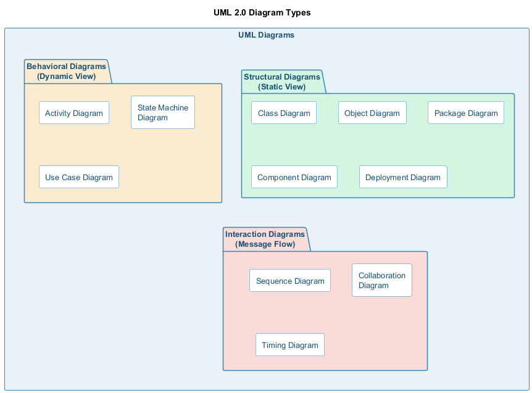Click the Activity Diagram node
Screen dimensions: 532x393
74,113
